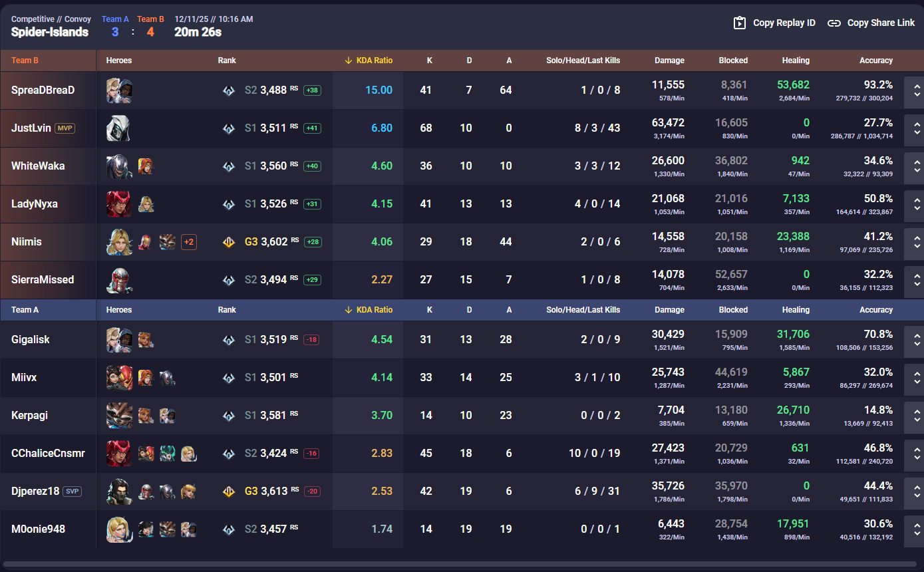The image size is (924, 572).
Task: Click the horizontal scrollbar at the bottom
Action: pos(459,564)
